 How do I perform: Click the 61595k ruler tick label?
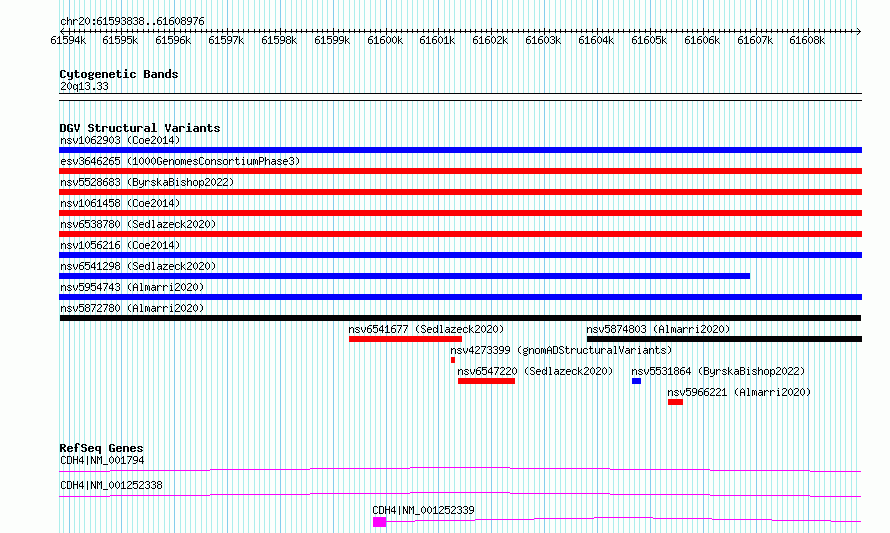pos(120,40)
